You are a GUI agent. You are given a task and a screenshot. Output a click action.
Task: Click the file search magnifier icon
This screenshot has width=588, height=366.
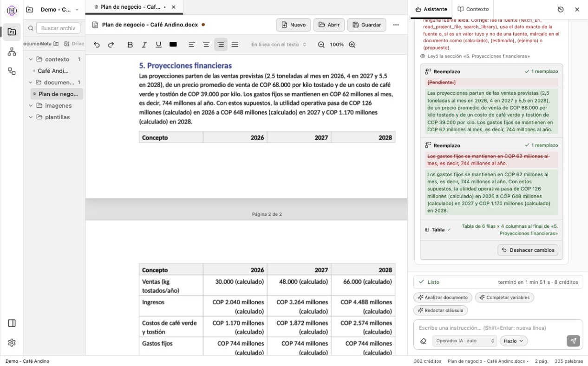(31, 28)
